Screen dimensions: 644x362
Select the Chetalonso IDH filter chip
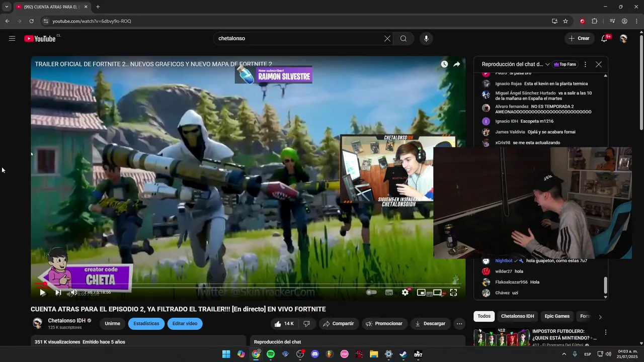[x=517, y=316]
